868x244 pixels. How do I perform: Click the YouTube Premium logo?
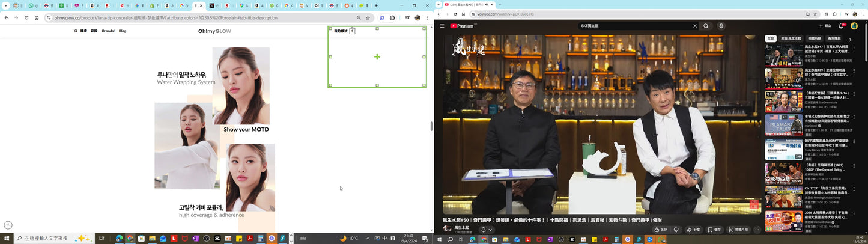[x=461, y=26]
